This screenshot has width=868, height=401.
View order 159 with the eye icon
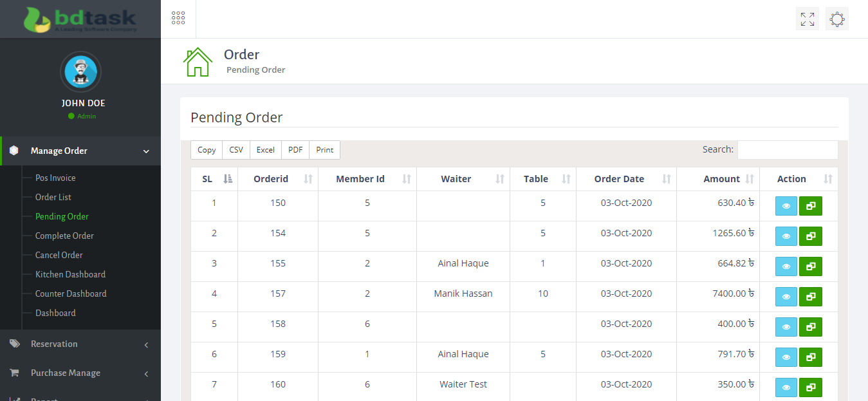click(x=786, y=357)
